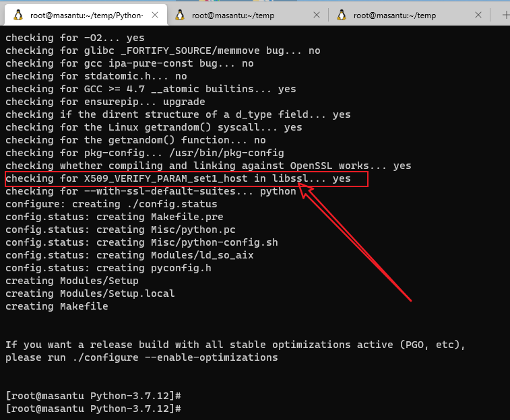Image resolution: width=510 pixels, height=420 pixels.
Task: Click the 'GCC >= 4.7 __atomic builtins' line
Action: tap(151, 89)
